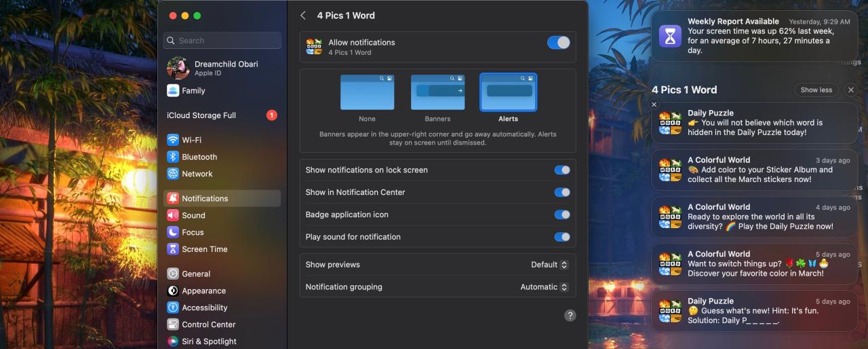This screenshot has width=868, height=349.
Task: Open Network globe icon in sidebar
Action: [x=173, y=174]
